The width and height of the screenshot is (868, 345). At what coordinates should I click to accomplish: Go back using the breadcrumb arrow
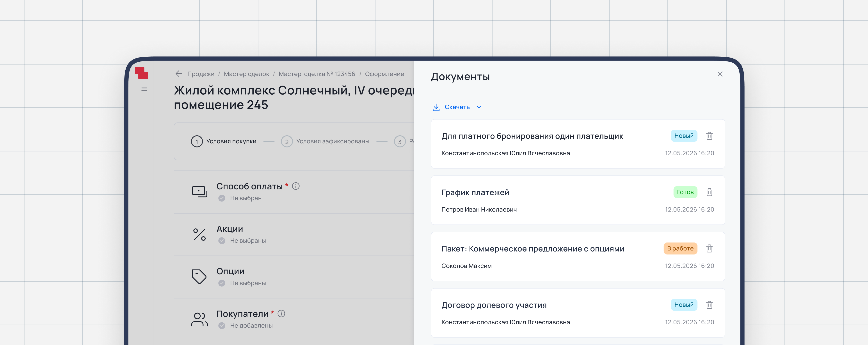(179, 74)
